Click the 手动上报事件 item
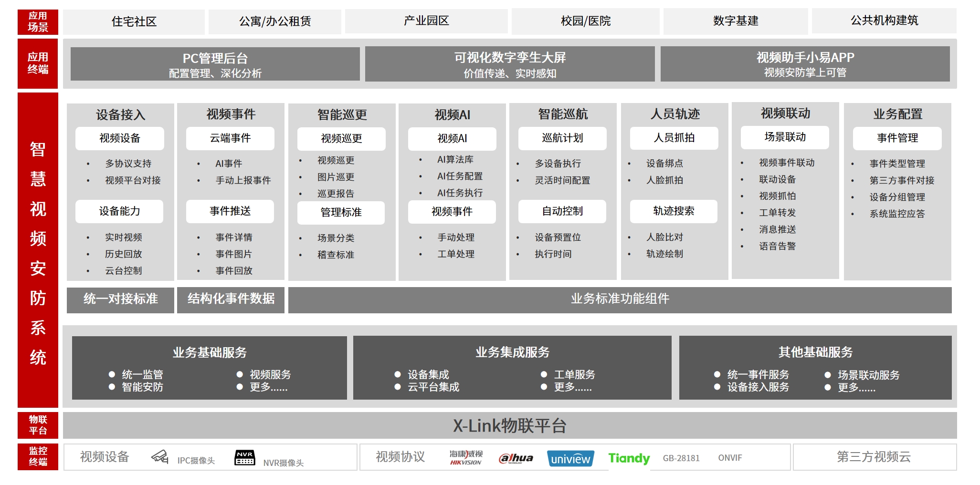The image size is (980, 485). 243,180
